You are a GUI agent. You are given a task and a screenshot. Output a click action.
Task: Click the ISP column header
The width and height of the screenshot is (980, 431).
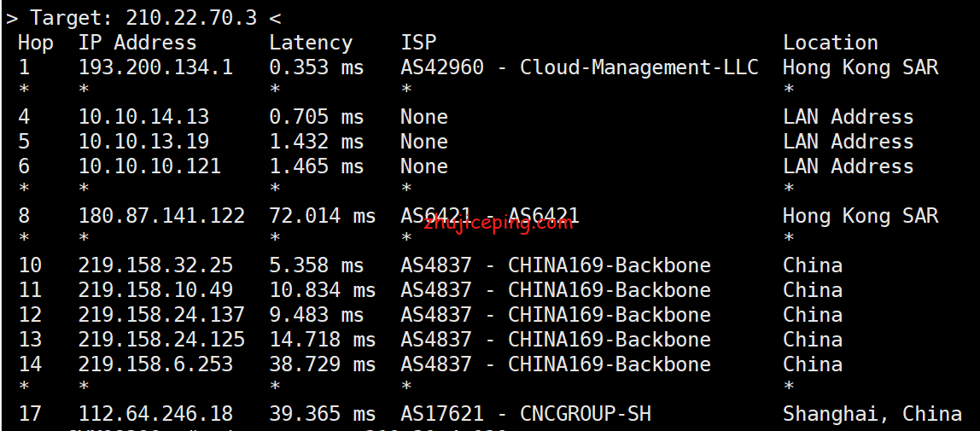tap(418, 43)
